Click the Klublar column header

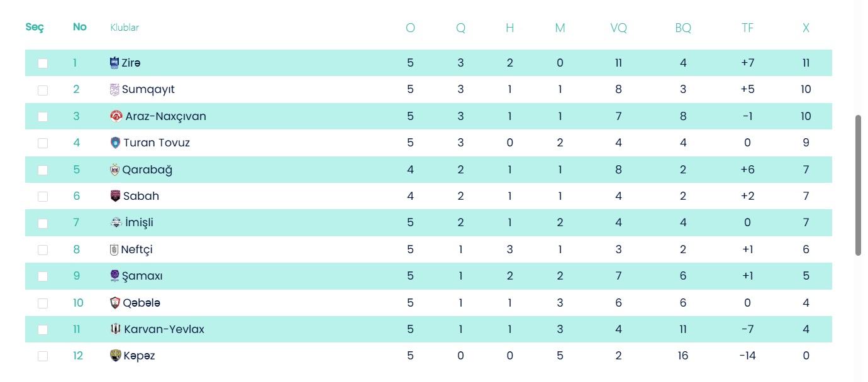pyautogui.click(x=125, y=28)
